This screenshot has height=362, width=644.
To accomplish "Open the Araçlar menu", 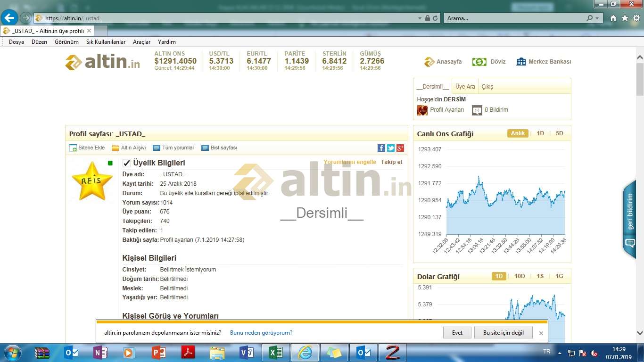I will tap(141, 42).
